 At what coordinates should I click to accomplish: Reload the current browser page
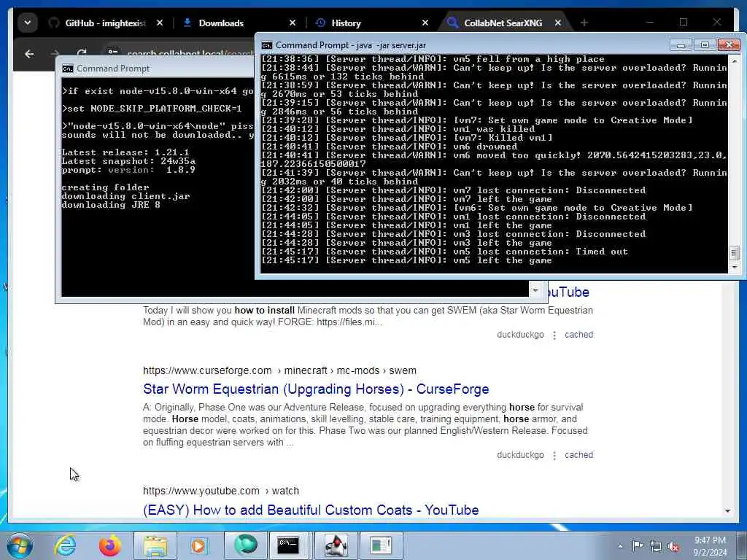82,52
